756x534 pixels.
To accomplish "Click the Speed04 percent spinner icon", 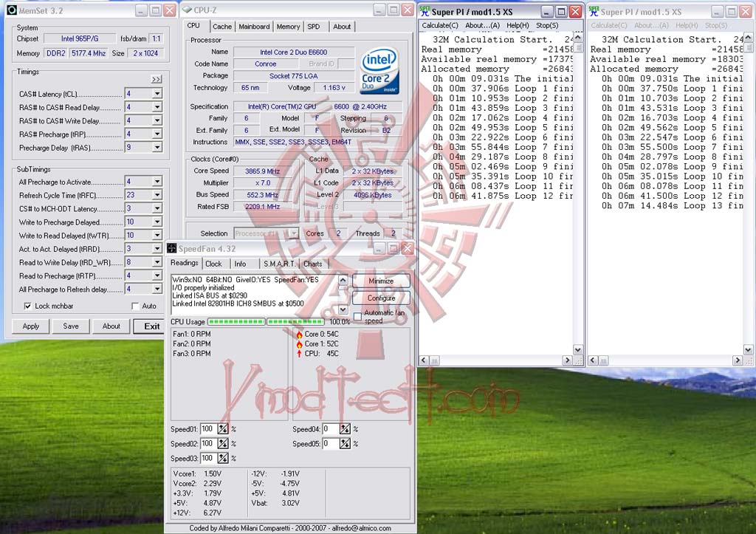I will coord(345,429).
